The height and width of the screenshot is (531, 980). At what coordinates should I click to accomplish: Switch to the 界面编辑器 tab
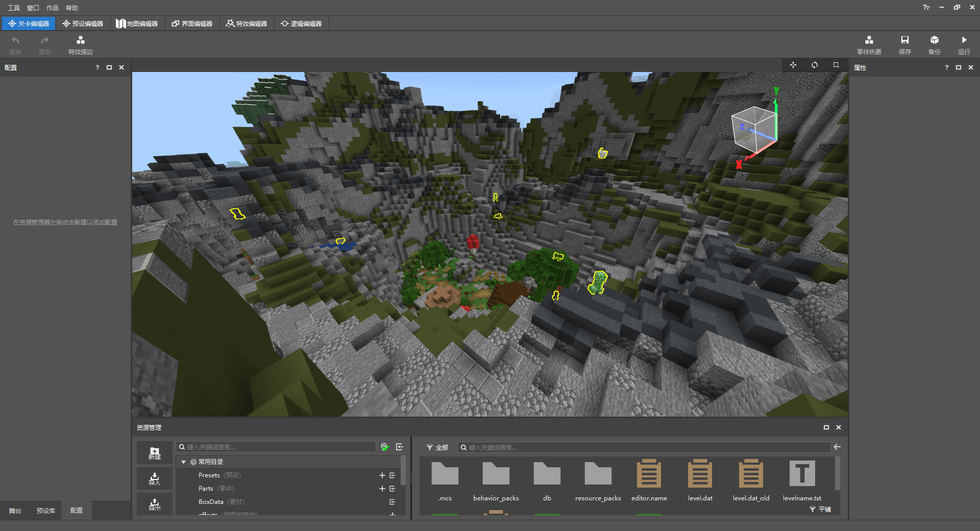pyautogui.click(x=192, y=23)
